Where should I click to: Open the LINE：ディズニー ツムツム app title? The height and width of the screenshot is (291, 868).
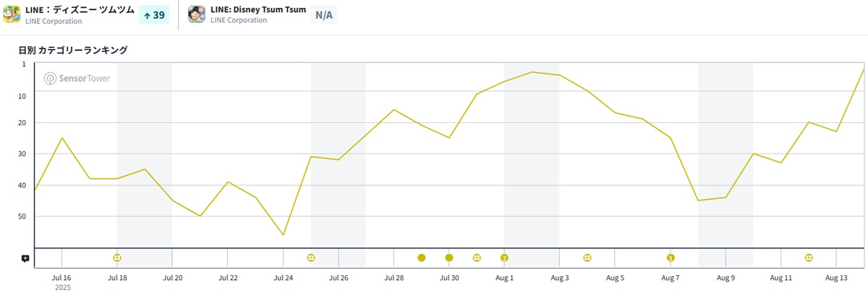[80, 9]
